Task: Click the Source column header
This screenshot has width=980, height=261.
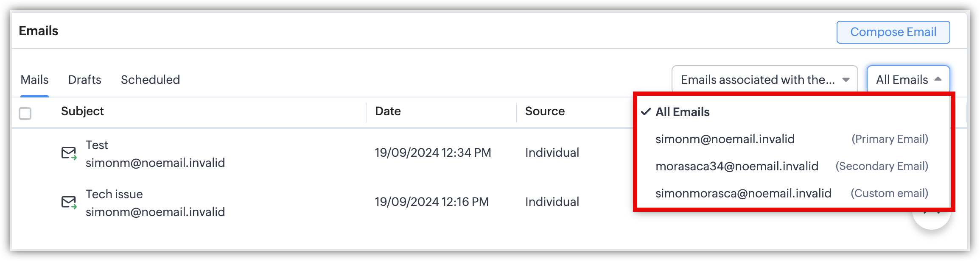Action: point(545,111)
